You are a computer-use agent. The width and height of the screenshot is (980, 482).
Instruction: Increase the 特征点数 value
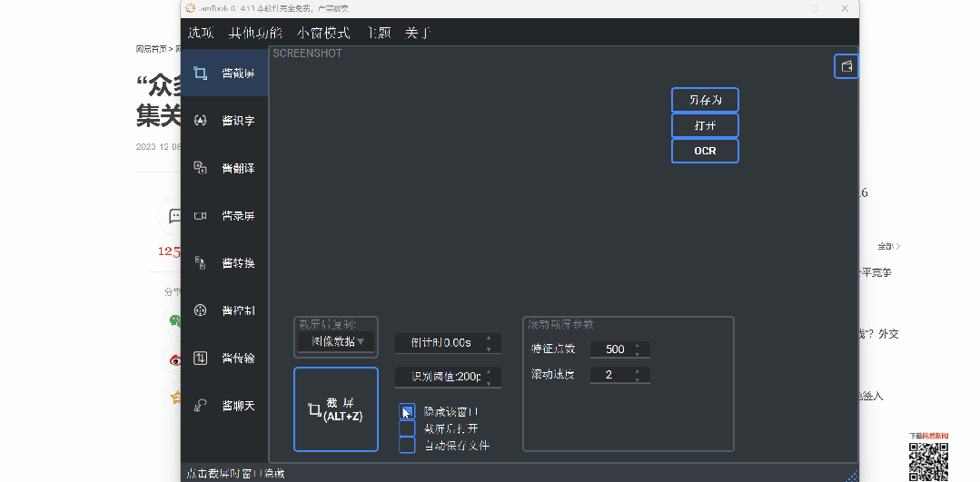pyautogui.click(x=637, y=345)
